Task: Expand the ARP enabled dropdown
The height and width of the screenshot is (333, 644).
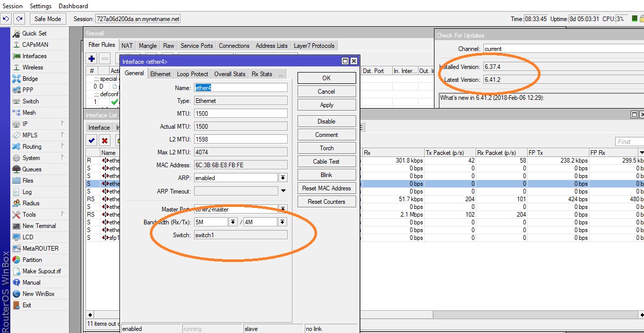Action: tap(283, 178)
